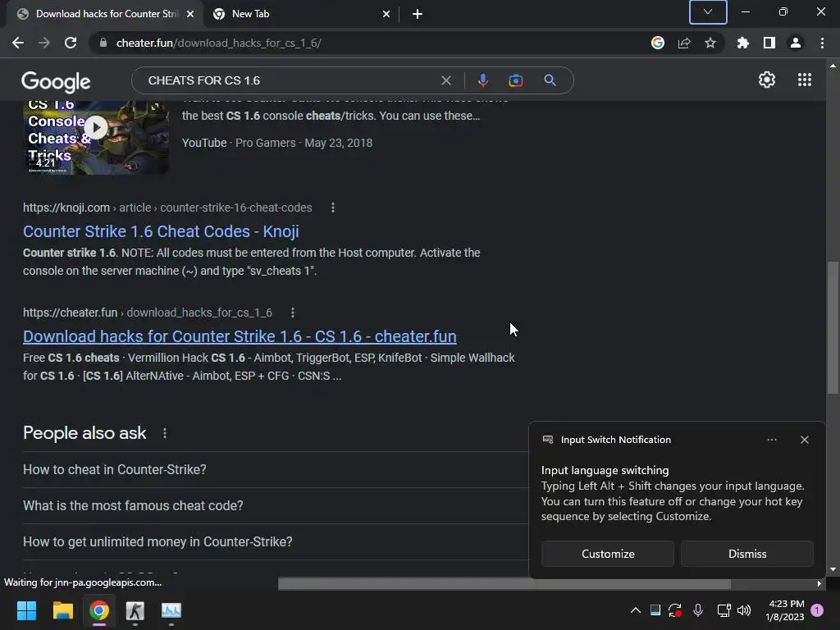Clear search query with X icon

[445, 80]
